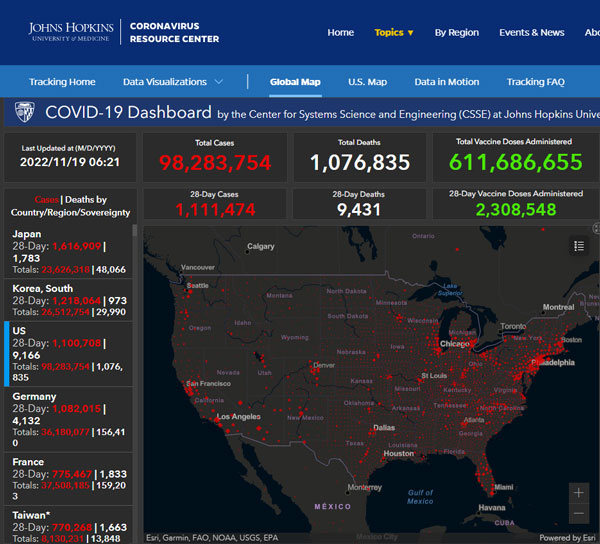Select Taiwan* in the country list
600x544 pixels.
(68, 525)
